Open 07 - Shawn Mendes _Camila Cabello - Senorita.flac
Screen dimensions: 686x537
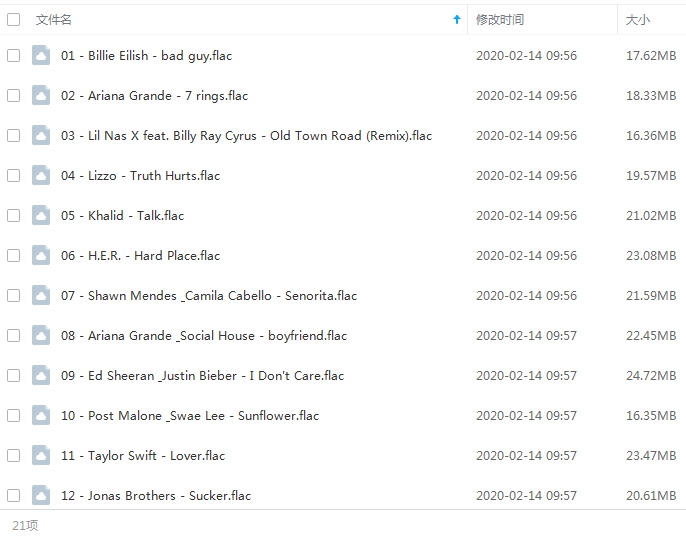coord(209,296)
